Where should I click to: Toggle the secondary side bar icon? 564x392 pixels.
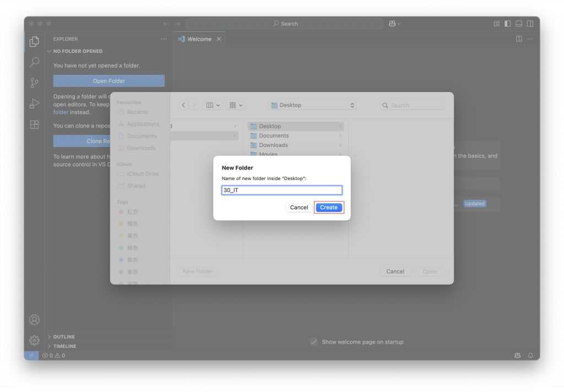[x=530, y=24]
